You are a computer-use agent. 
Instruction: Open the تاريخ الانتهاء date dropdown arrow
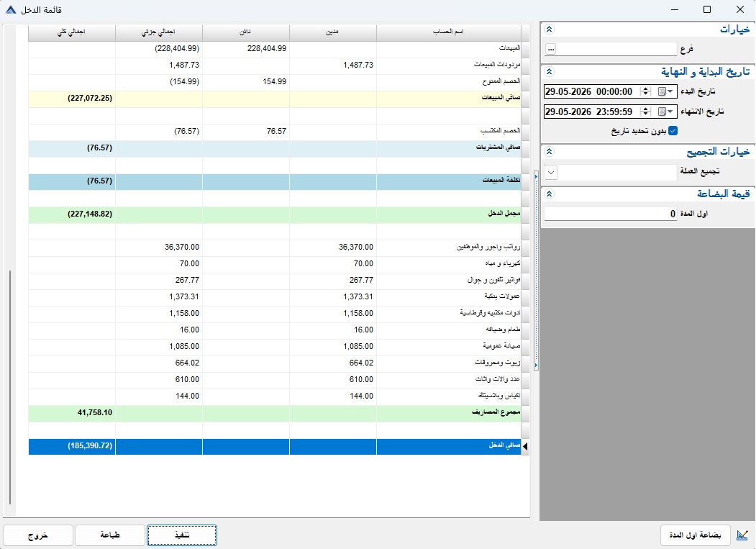(x=670, y=112)
